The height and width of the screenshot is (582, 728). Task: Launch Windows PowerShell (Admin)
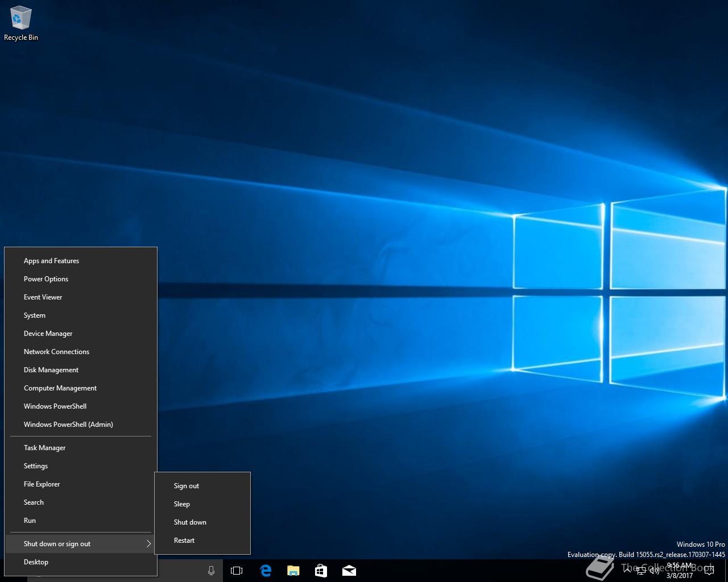tap(81, 425)
